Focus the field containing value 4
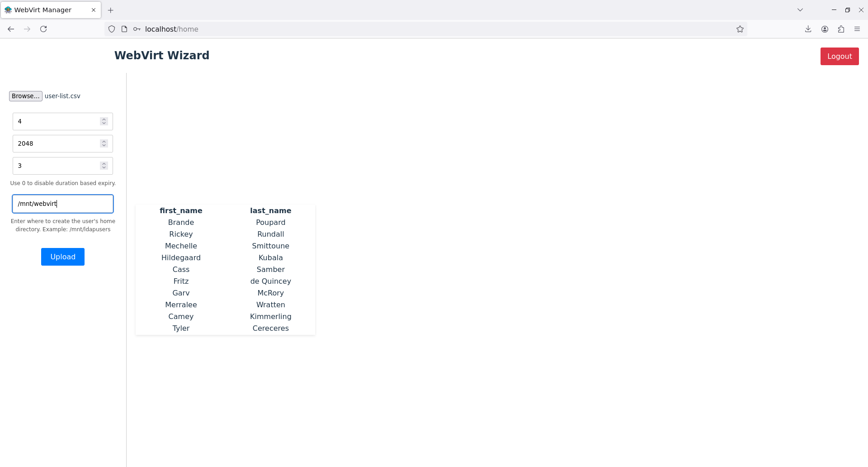 tap(63, 121)
